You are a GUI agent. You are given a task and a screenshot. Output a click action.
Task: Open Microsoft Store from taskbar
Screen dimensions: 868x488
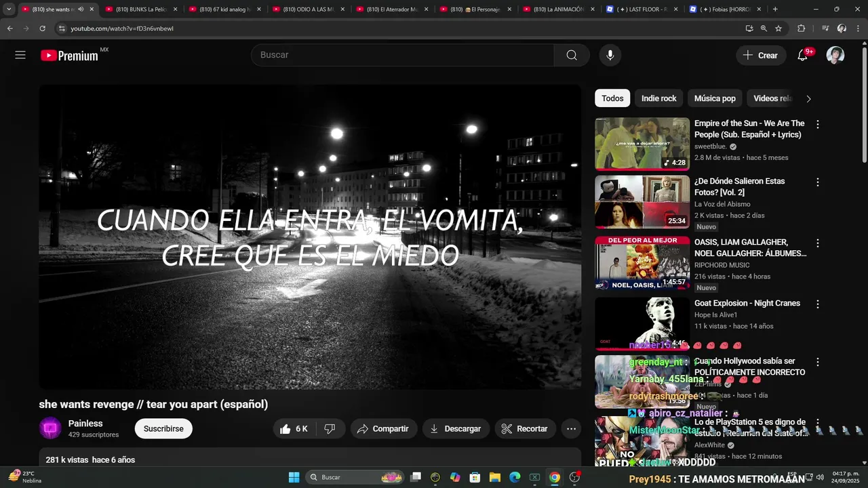point(475,477)
